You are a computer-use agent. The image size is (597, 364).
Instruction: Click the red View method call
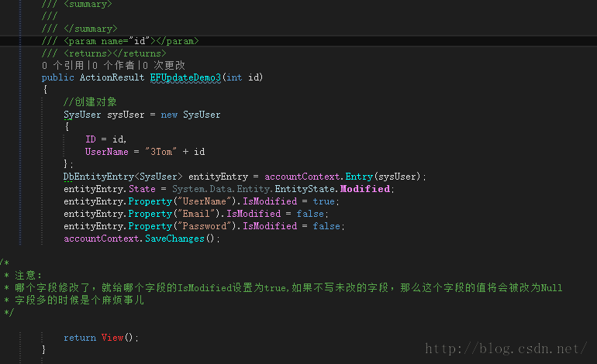click(112, 338)
